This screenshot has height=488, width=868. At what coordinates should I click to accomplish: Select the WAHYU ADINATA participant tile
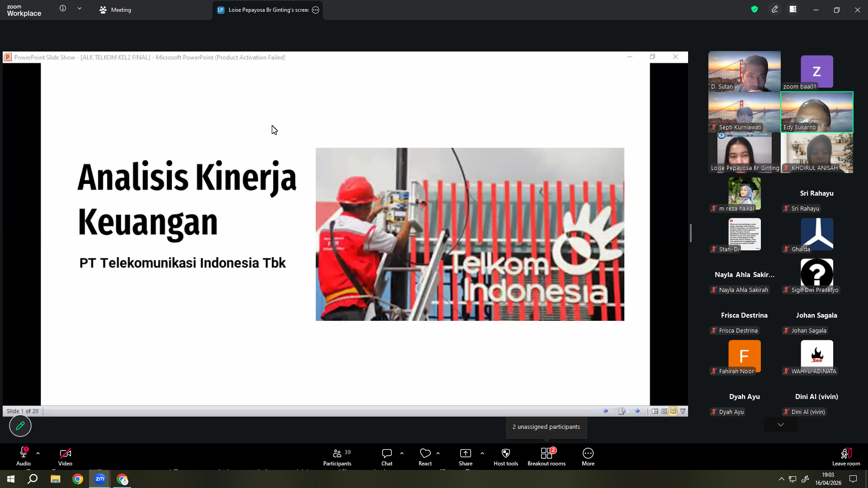coord(817,356)
